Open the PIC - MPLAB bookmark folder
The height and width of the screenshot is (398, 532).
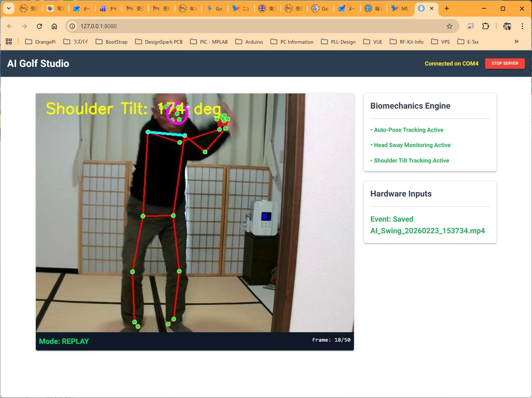click(x=209, y=42)
